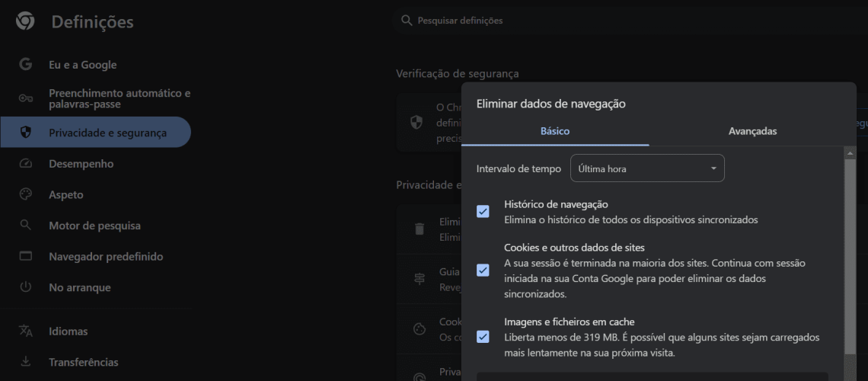The width and height of the screenshot is (868, 381).
Task: Click the Transferências download icon
Action: pos(25,362)
